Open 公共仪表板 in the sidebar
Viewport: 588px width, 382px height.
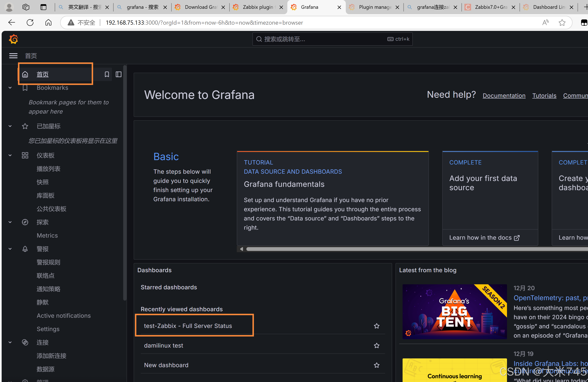click(51, 209)
